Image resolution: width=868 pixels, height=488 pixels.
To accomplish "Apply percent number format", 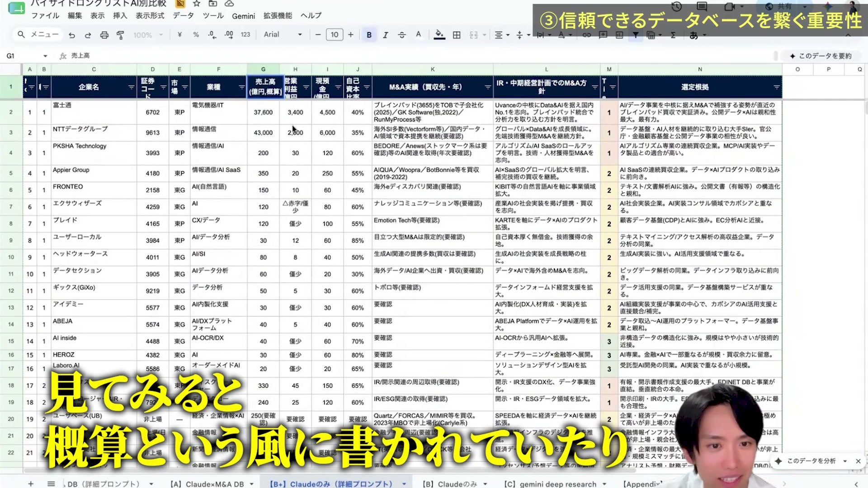I will 196,34.
